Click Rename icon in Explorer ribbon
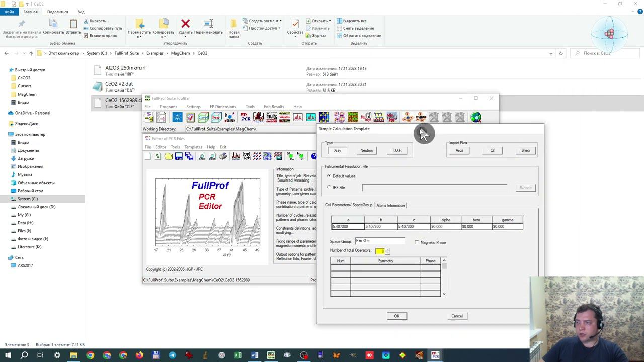Image resolution: width=644 pixels, height=362 pixels. pos(208,27)
